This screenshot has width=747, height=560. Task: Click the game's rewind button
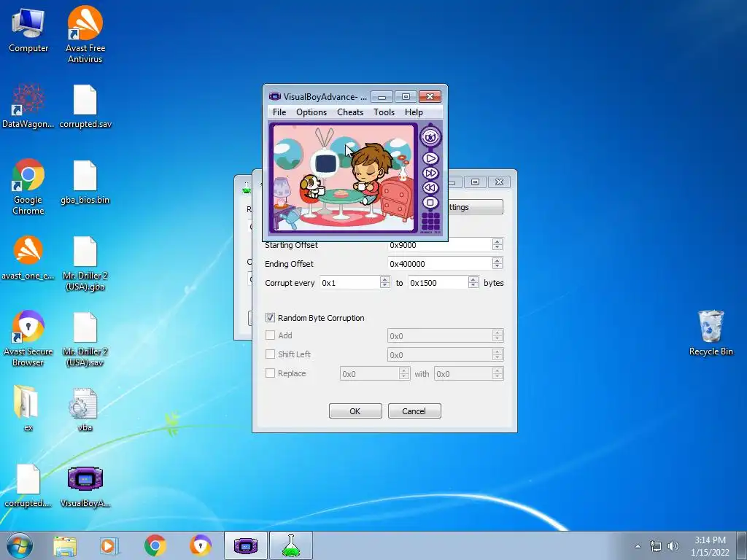coord(430,188)
